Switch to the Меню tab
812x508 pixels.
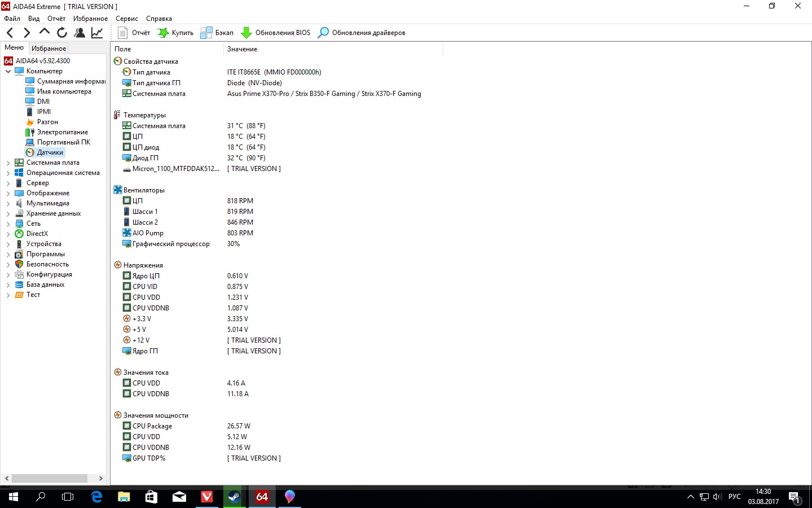14,48
